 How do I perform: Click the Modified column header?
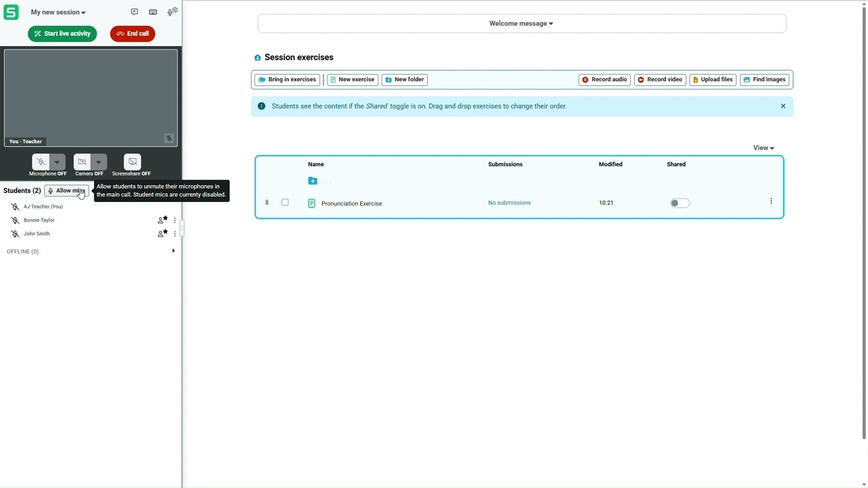pos(610,165)
